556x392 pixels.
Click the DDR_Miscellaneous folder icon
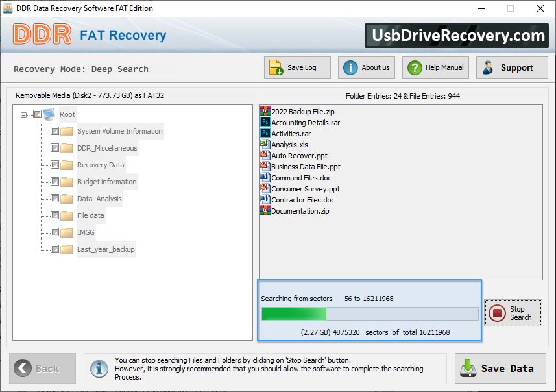(x=67, y=148)
